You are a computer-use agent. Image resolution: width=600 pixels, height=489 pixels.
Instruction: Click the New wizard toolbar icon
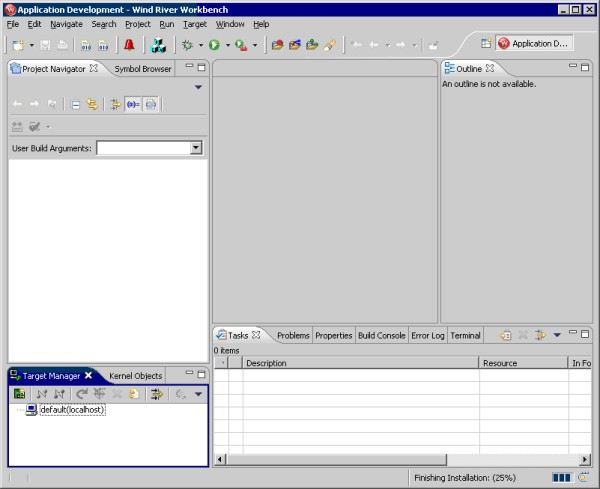pos(19,45)
